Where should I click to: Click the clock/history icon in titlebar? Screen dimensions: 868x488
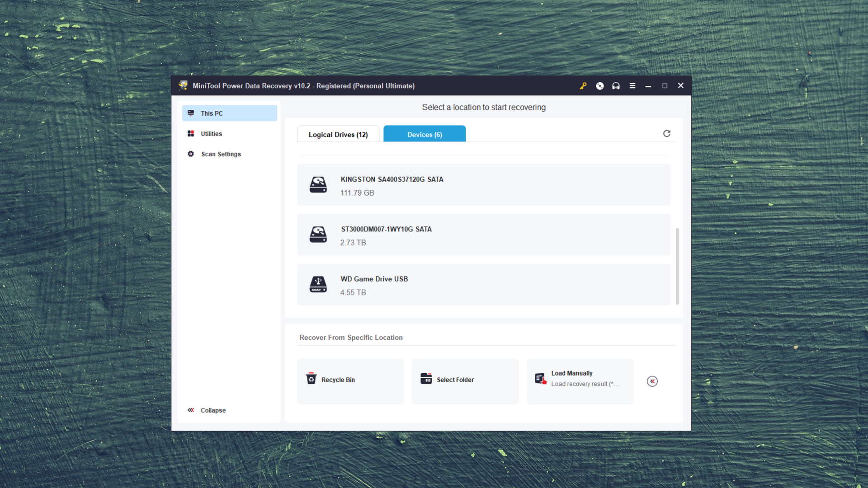[x=600, y=86]
